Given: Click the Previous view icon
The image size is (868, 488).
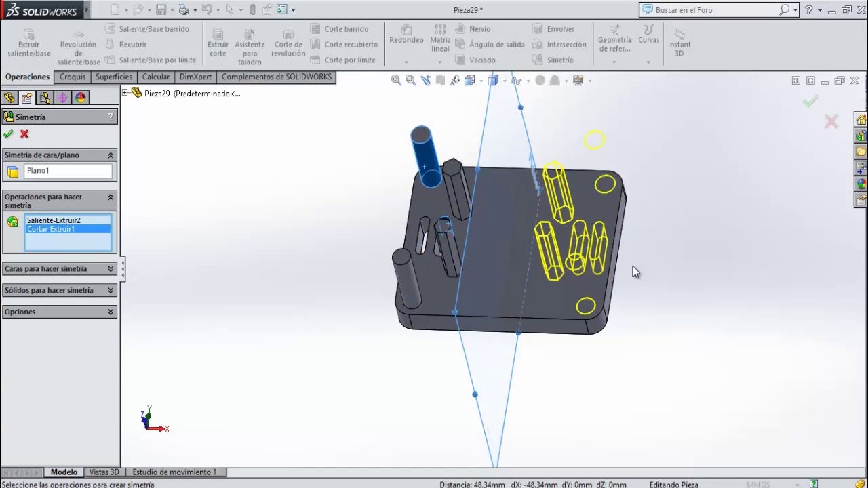Looking at the screenshot, I should [426, 80].
